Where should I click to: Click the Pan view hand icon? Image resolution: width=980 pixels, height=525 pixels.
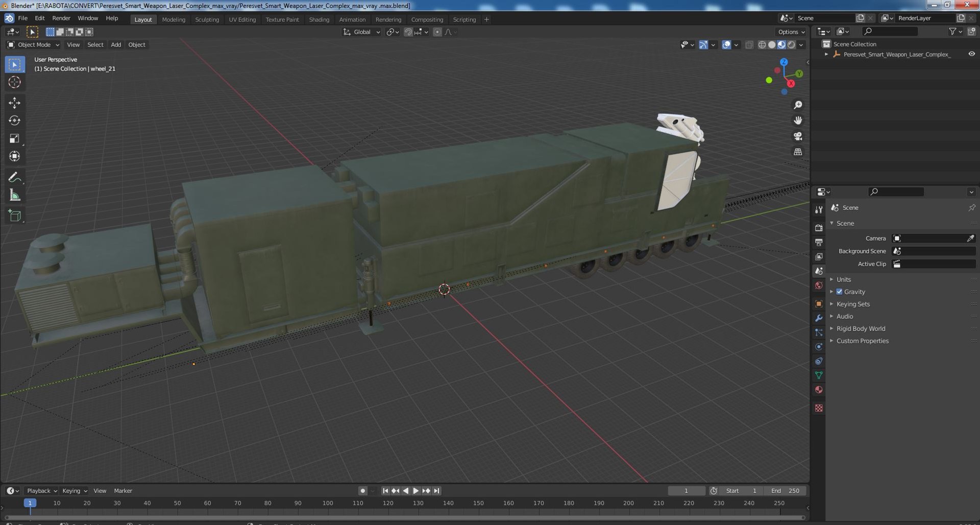[x=798, y=121]
